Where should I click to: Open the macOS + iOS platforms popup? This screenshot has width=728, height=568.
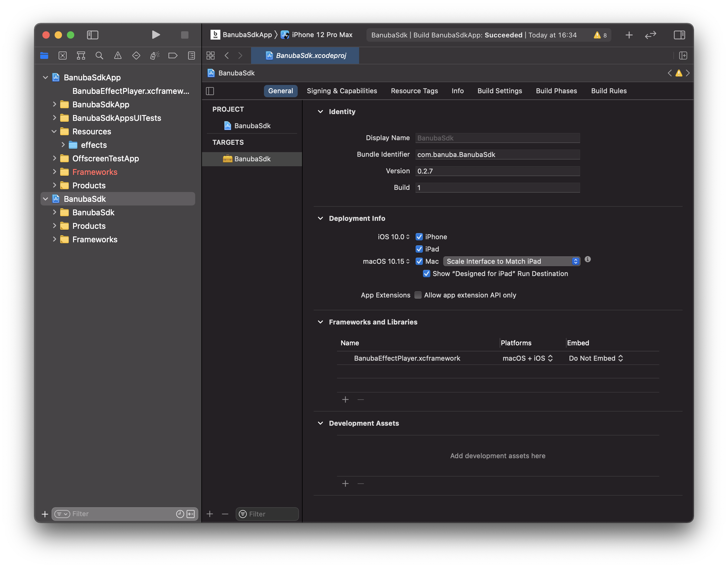point(527,359)
